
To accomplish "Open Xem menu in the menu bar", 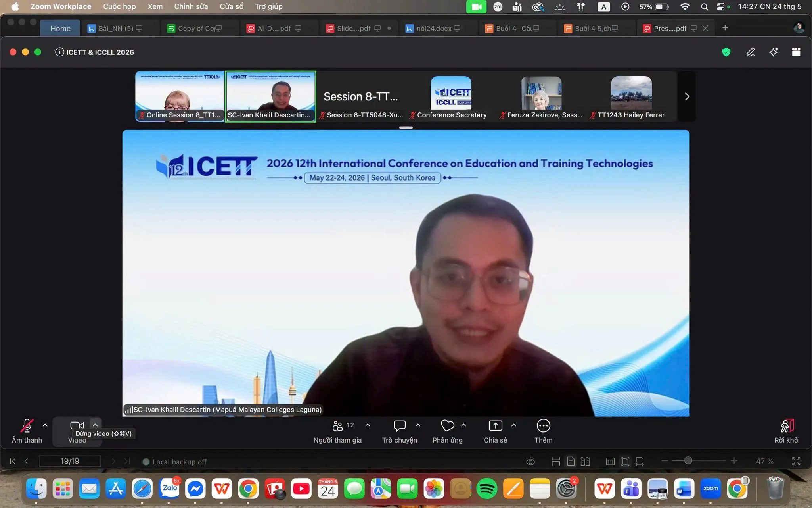I will click(x=155, y=6).
